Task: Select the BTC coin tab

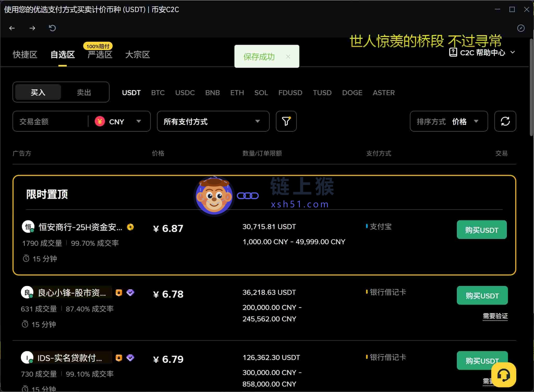Action: tap(158, 93)
